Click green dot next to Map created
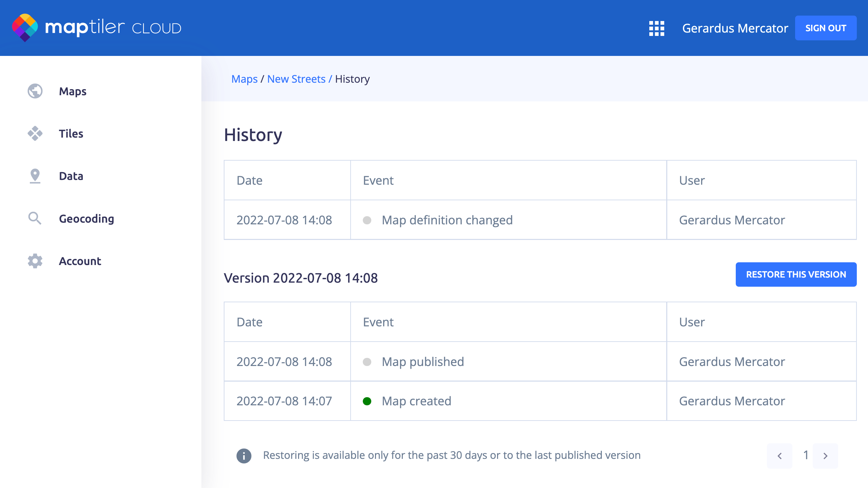The height and width of the screenshot is (488, 868). point(367,401)
